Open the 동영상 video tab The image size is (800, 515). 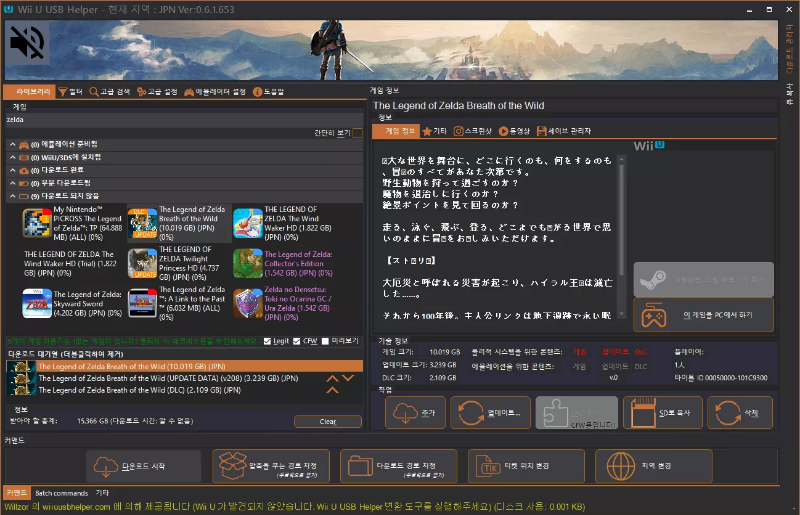pyautogui.click(x=514, y=131)
